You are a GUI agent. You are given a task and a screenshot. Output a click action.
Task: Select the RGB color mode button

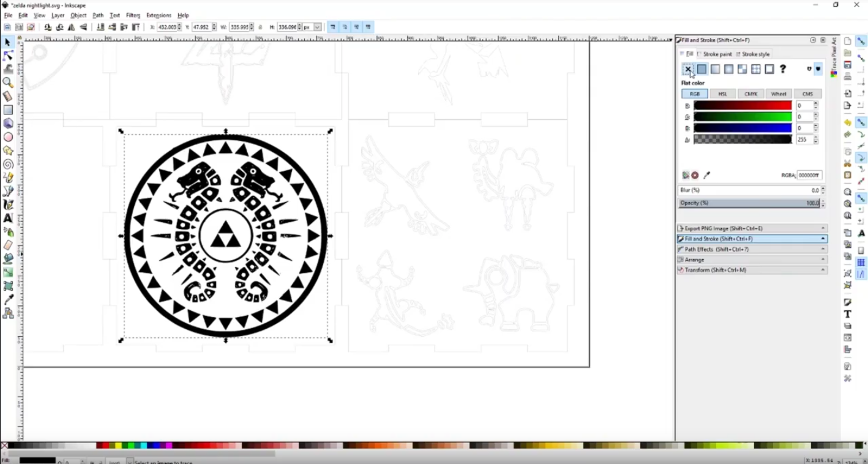pyautogui.click(x=695, y=94)
